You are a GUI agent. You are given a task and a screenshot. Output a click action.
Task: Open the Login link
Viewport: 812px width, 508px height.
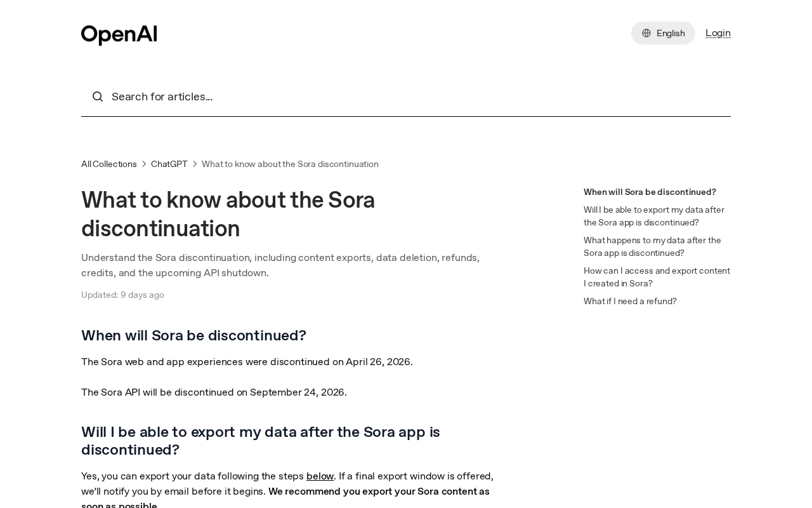tap(718, 33)
